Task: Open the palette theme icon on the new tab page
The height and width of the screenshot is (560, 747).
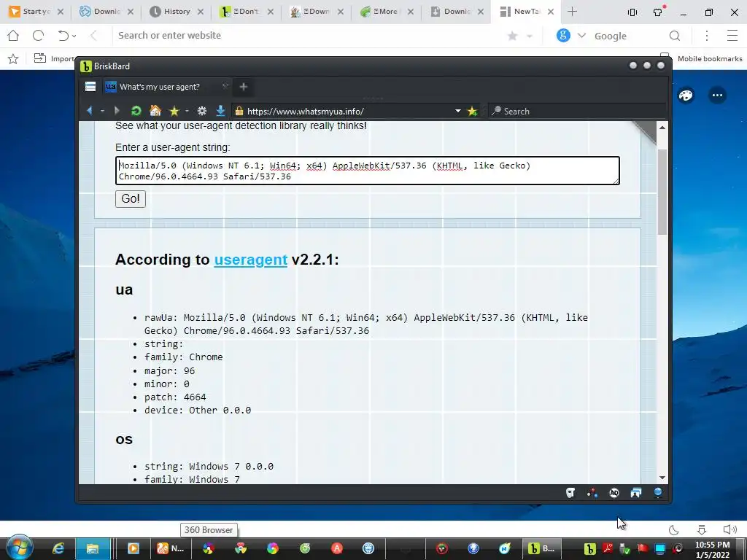Action: click(x=686, y=96)
